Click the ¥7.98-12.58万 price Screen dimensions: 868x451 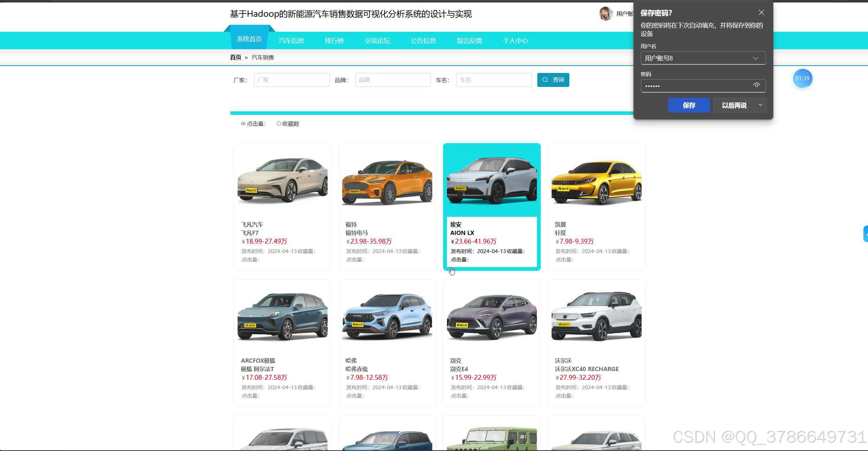(367, 378)
